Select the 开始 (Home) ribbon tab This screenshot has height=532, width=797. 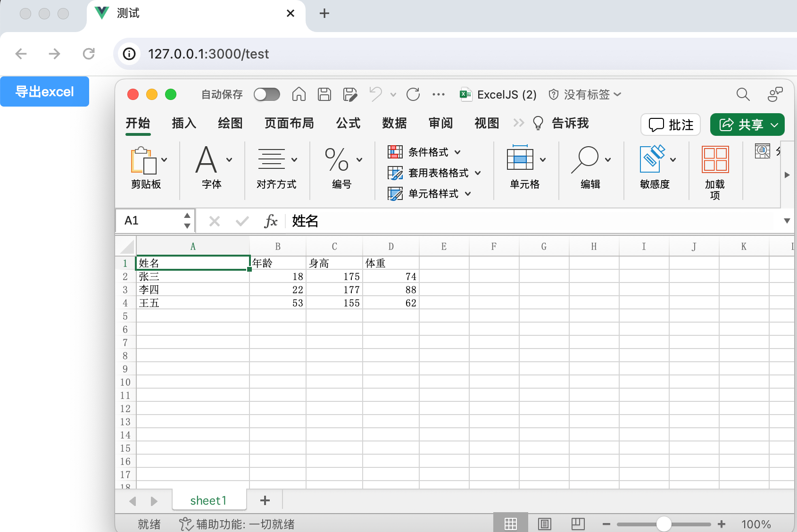point(138,123)
